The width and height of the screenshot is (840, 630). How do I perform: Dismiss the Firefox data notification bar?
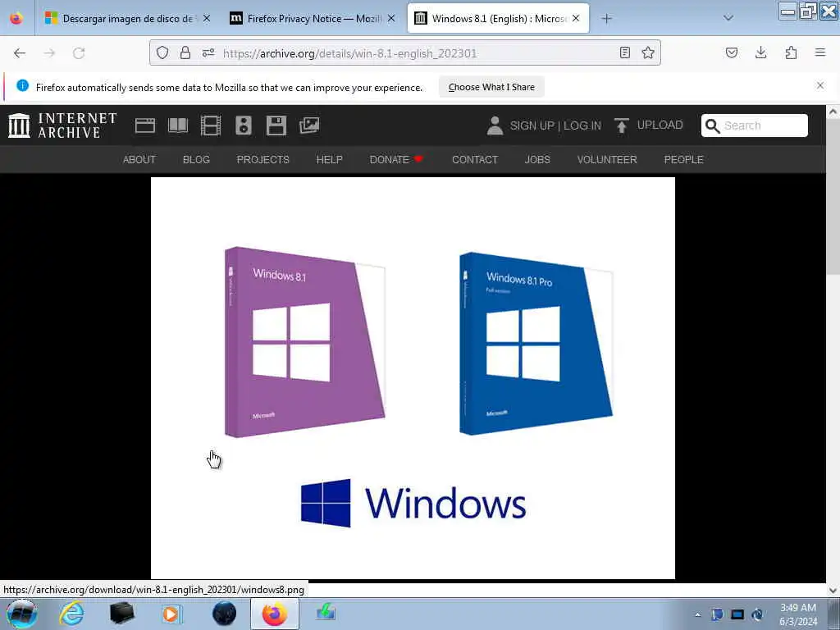(820, 85)
